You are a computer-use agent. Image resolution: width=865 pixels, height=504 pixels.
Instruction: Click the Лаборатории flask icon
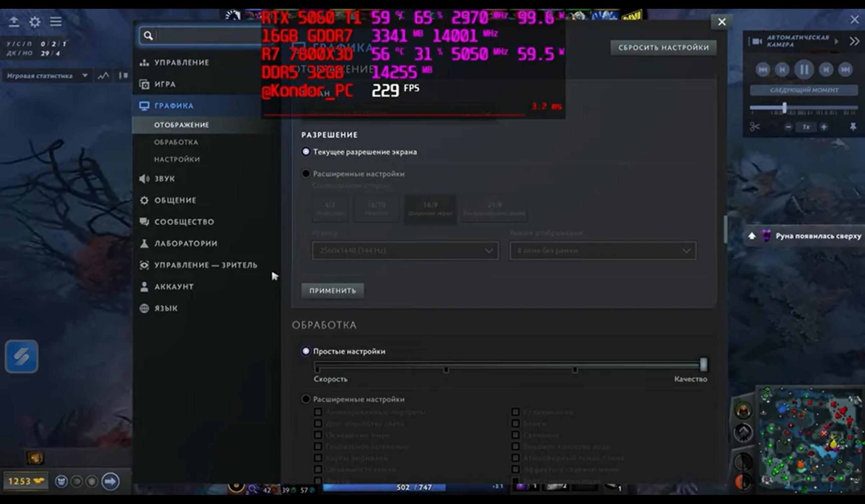144,243
